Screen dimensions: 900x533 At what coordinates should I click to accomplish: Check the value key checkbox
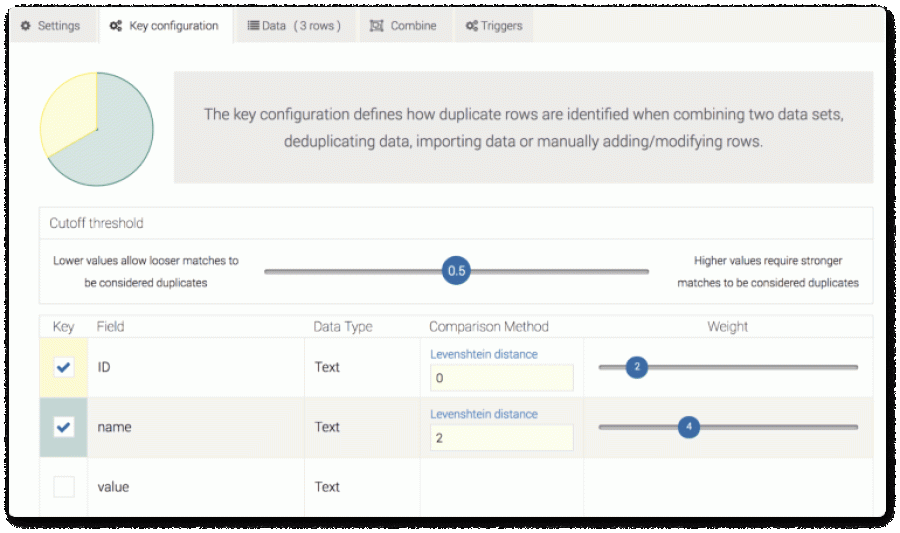click(x=64, y=487)
